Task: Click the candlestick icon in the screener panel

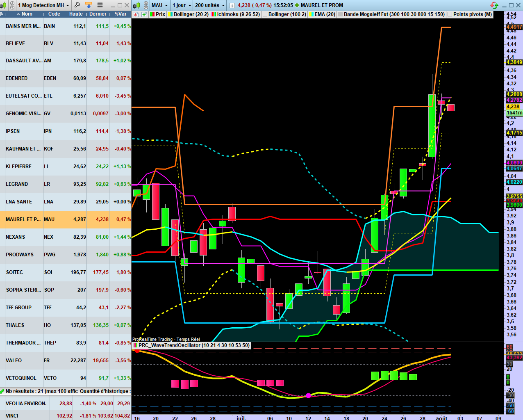Action: (x=3, y=5)
